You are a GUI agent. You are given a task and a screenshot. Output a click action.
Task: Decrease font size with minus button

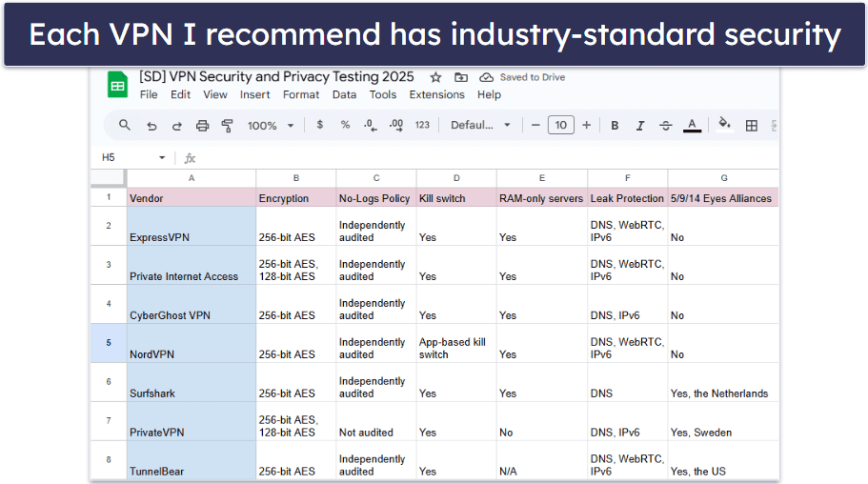(x=535, y=125)
